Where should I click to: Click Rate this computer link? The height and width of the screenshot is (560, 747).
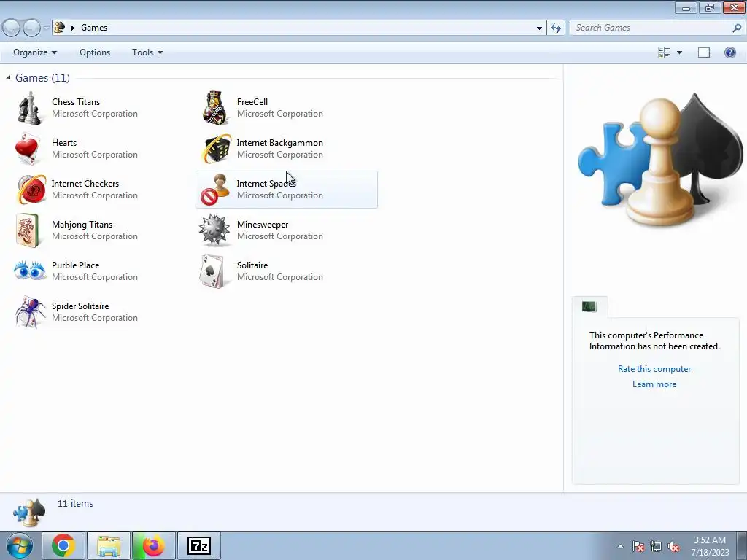coord(654,368)
